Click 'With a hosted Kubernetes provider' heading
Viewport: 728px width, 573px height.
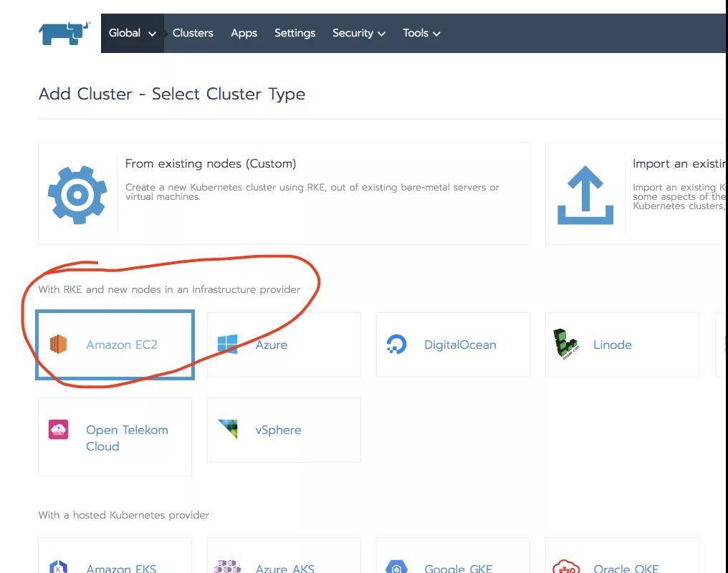pyautogui.click(x=123, y=515)
